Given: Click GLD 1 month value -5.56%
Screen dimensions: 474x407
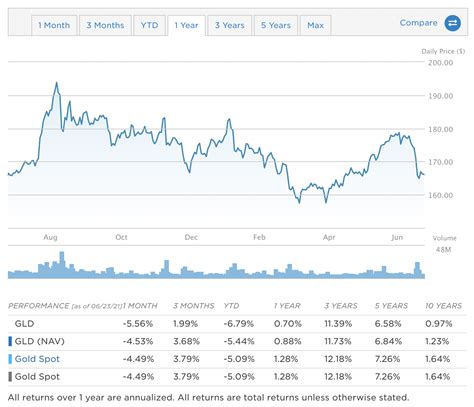Looking at the screenshot, I should (138, 324).
